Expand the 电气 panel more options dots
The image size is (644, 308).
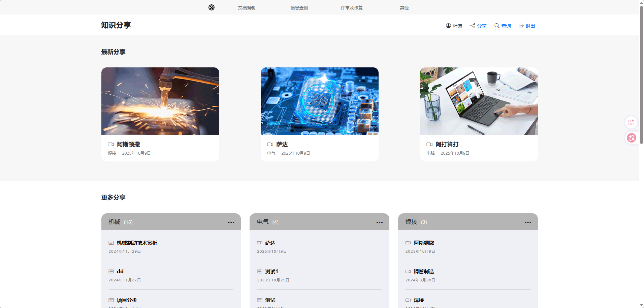pos(380,222)
